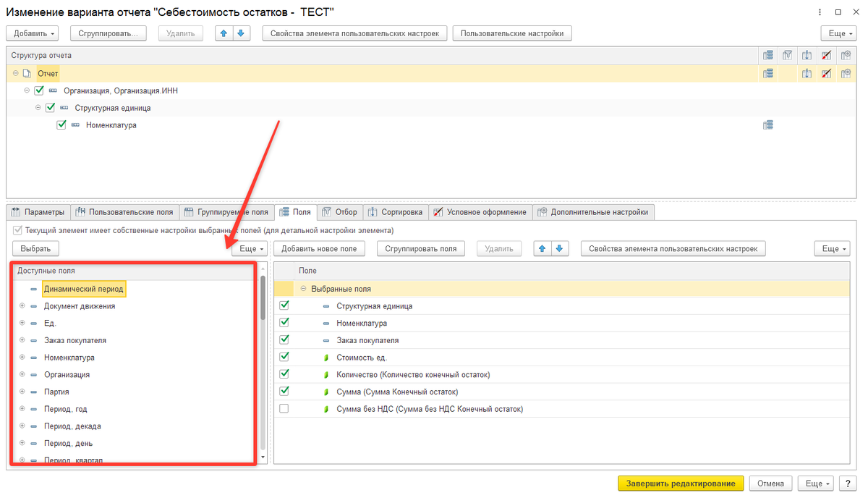Toggle the structure tree Номенклатура checkbox
The width and height of the screenshot is (868, 498).
[x=61, y=125]
